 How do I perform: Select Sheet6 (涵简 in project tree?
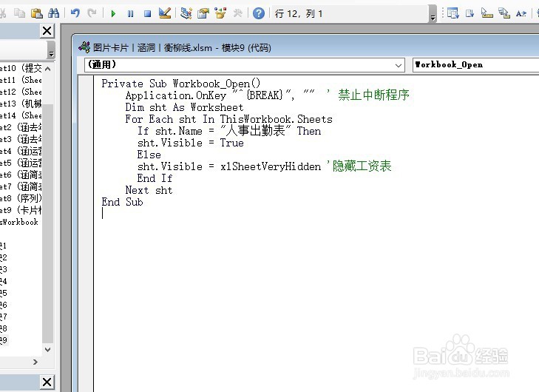tap(21, 175)
